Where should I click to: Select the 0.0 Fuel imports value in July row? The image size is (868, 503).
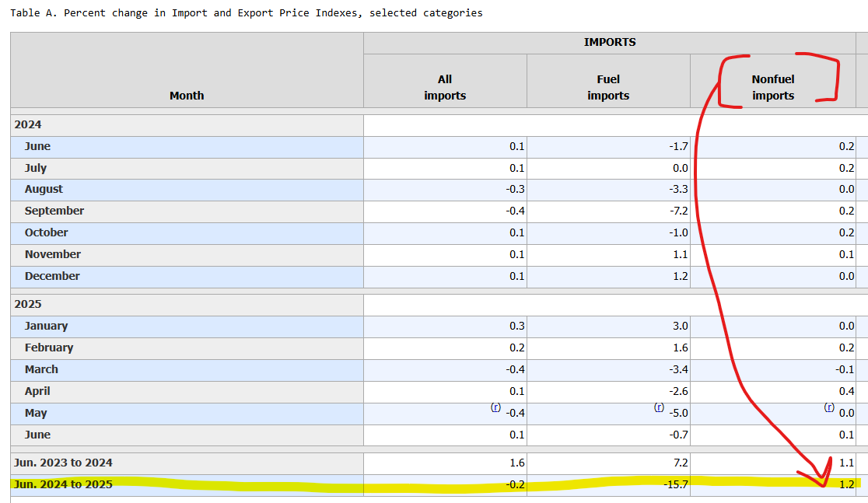(x=681, y=168)
